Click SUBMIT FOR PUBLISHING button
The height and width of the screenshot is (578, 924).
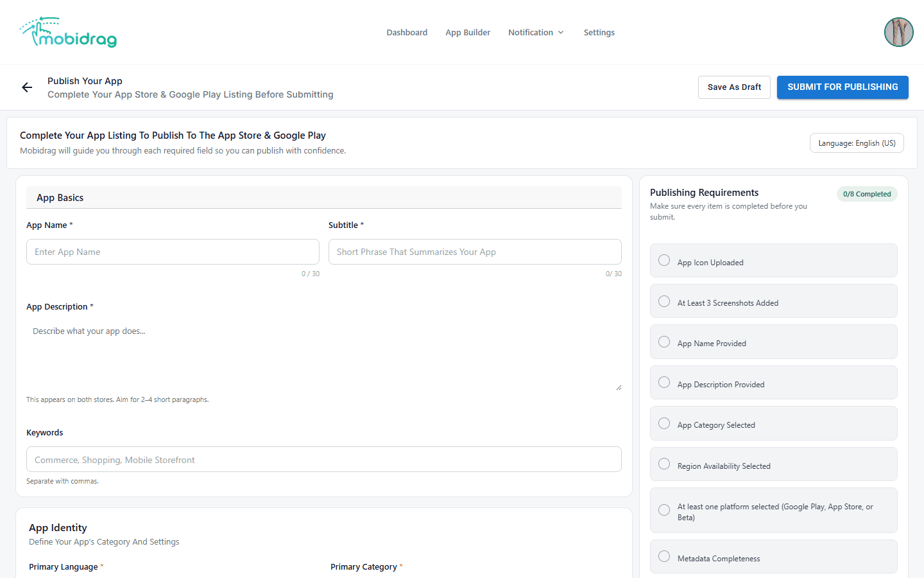pos(843,87)
